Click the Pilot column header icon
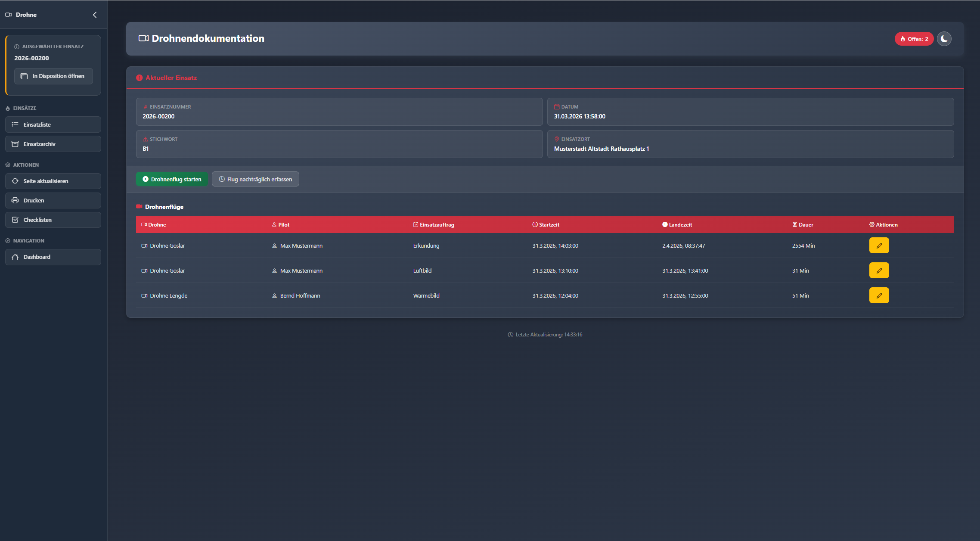980x541 pixels. tap(274, 225)
